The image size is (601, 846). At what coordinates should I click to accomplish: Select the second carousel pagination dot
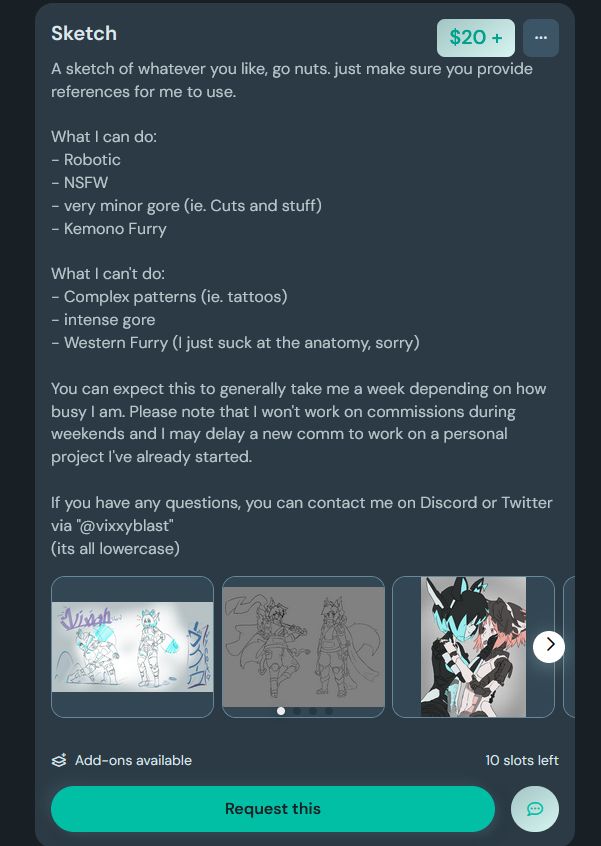pyautogui.click(x=297, y=711)
